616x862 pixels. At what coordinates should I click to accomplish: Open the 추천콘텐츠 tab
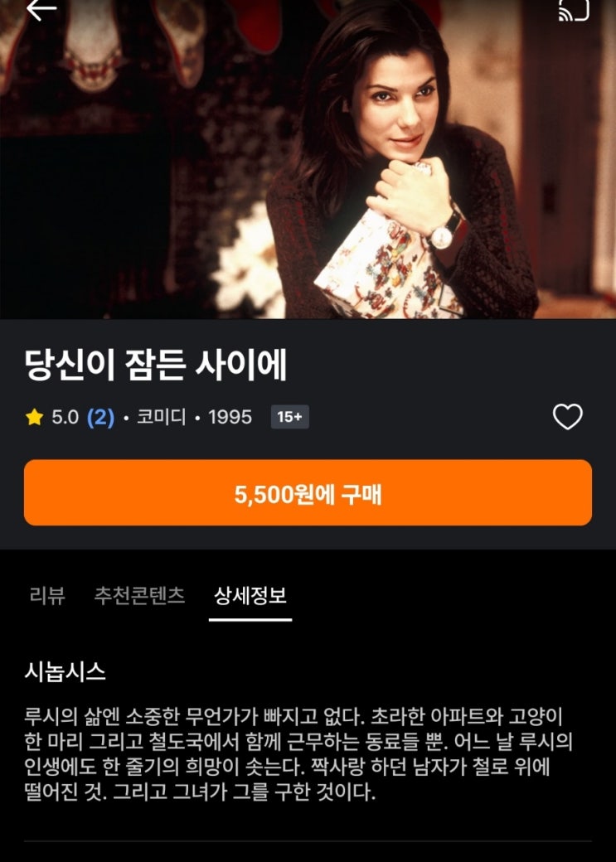pyautogui.click(x=140, y=595)
